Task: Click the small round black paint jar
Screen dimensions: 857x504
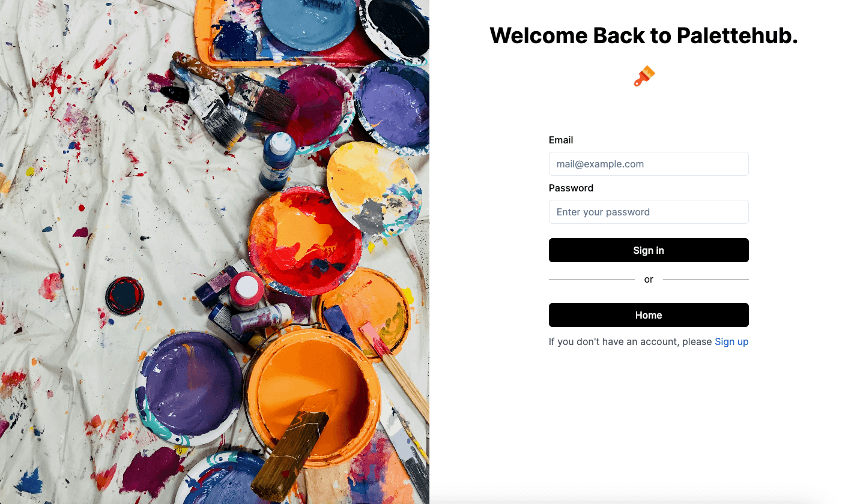Action: click(x=125, y=295)
